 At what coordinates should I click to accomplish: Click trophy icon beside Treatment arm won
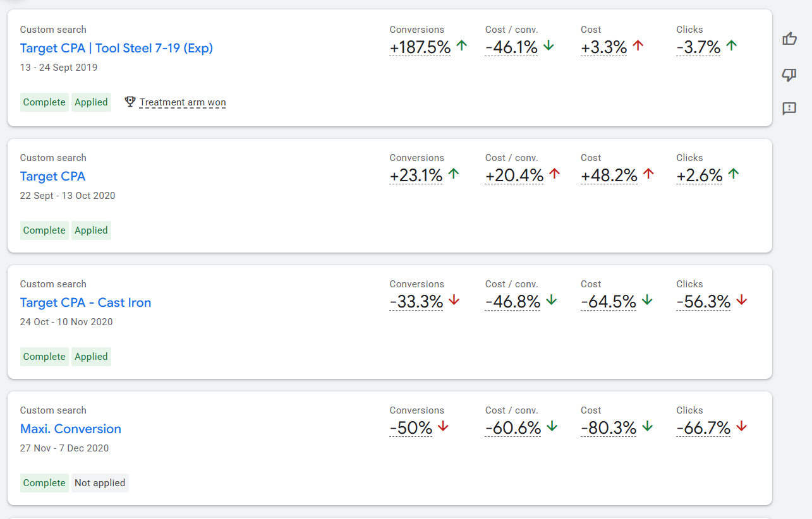tap(130, 102)
